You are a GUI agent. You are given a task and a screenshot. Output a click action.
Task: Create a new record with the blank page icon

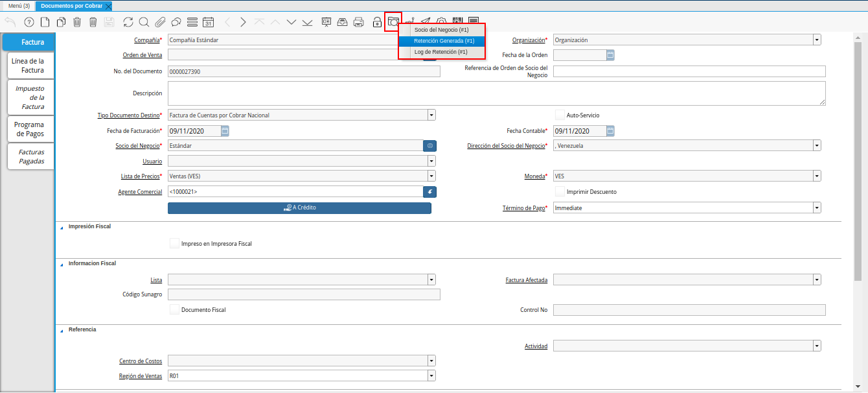coord(45,22)
